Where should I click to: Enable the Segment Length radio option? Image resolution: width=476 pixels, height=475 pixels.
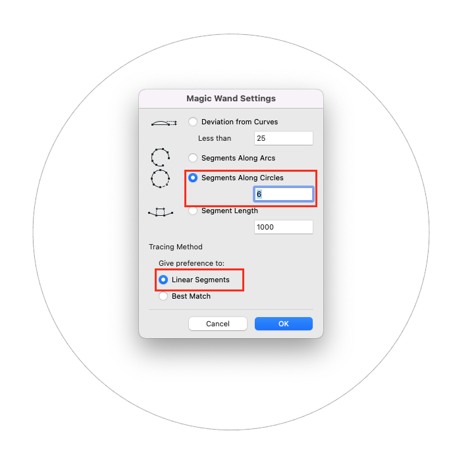click(193, 211)
